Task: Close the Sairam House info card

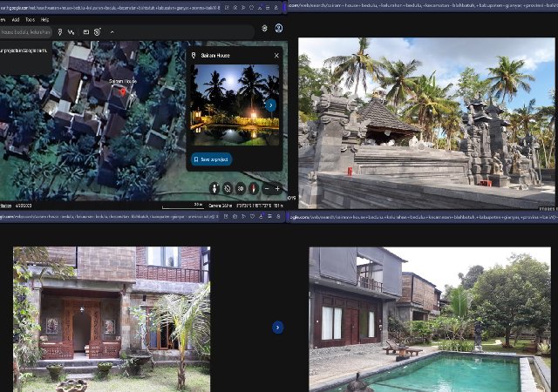Action: pyautogui.click(x=276, y=56)
